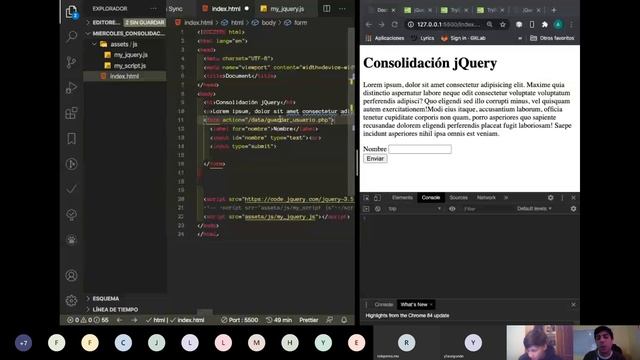Click Prettier in the status bar
Screen dimensions: 640x360
pyautogui.click(x=309, y=320)
